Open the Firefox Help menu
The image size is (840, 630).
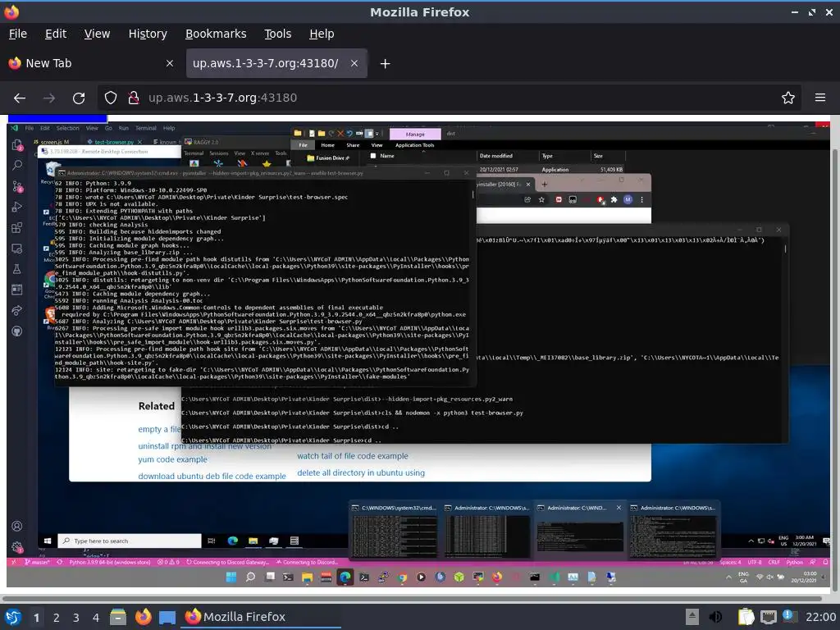click(322, 34)
